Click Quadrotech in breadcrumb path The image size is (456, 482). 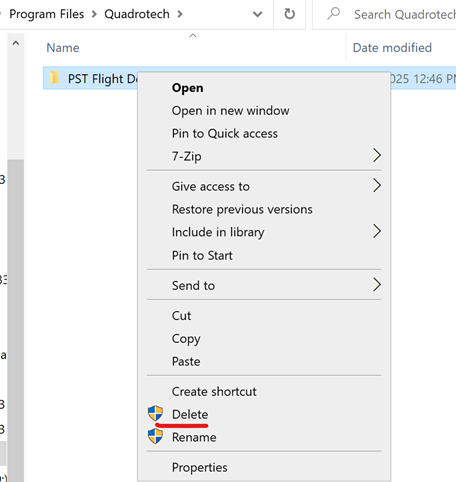pos(137,14)
